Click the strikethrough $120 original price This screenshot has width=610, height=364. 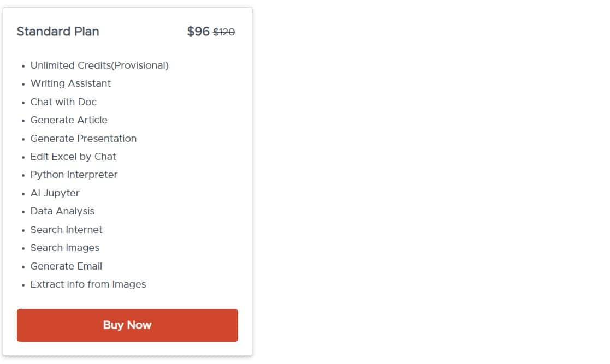pyautogui.click(x=224, y=32)
